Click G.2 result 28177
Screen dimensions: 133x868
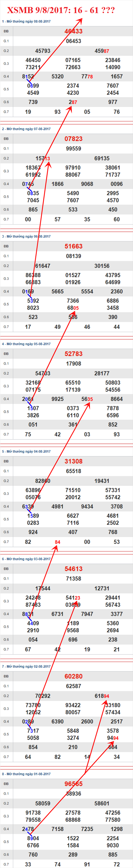(102, 373)
